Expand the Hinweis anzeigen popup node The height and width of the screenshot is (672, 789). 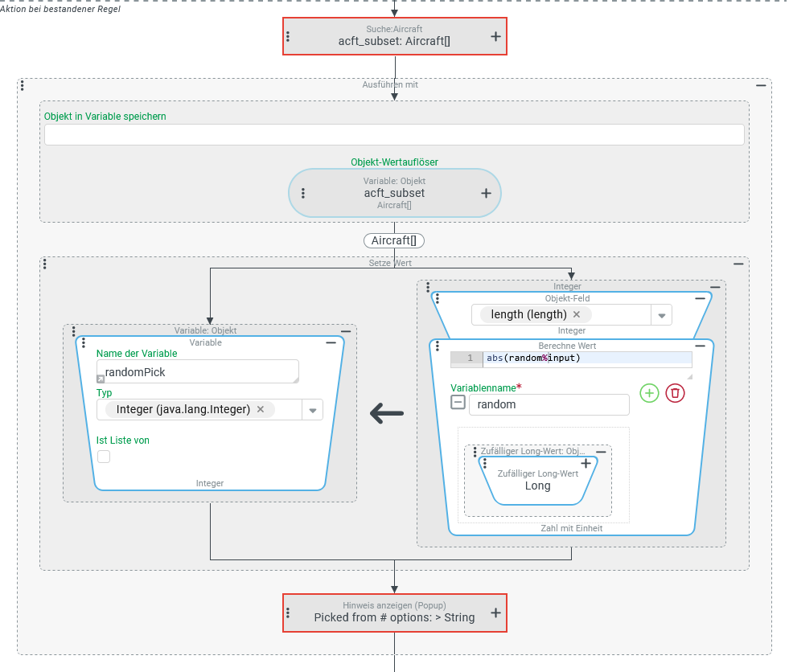coord(495,613)
